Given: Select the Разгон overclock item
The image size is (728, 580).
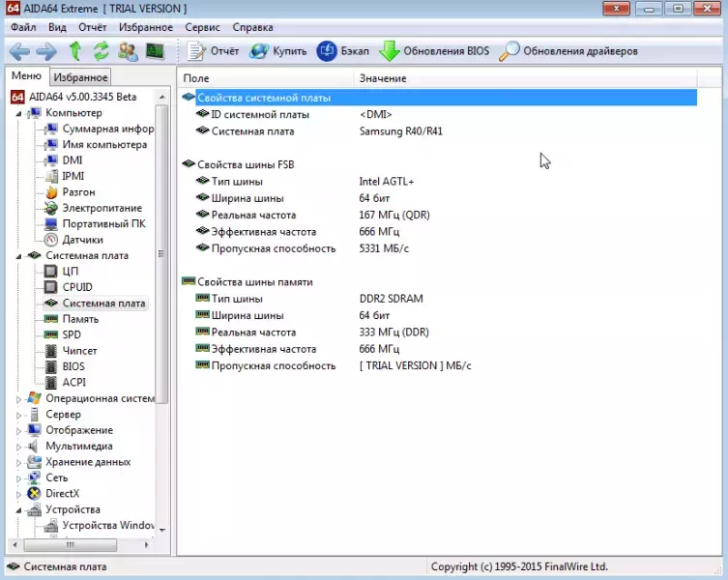Looking at the screenshot, I should click(71, 191).
